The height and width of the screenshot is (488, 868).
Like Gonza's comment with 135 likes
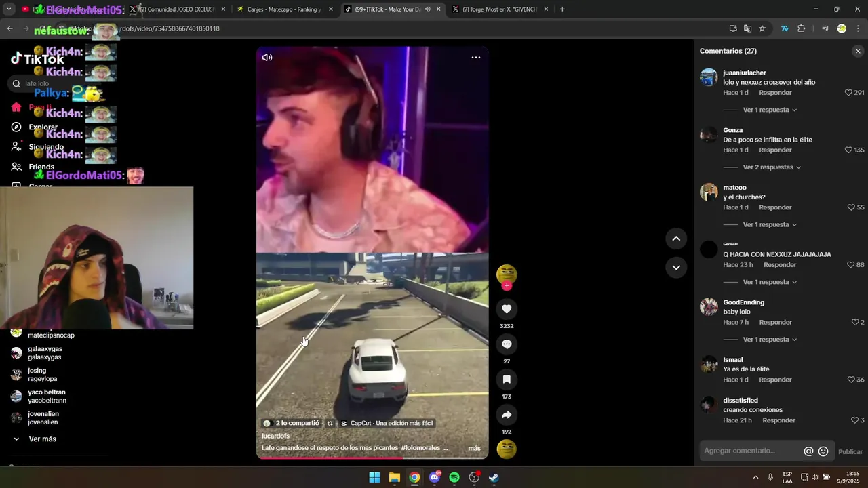click(848, 150)
